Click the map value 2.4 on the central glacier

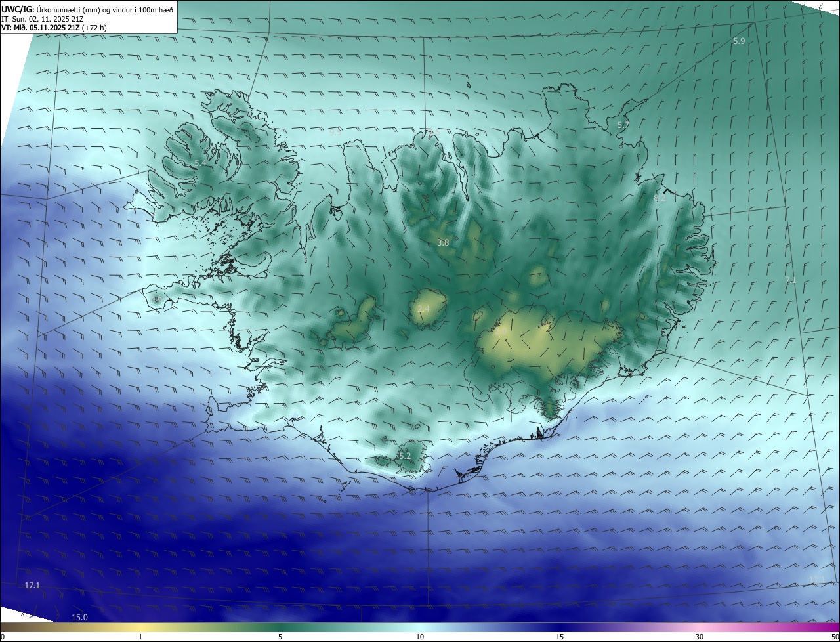click(423, 309)
